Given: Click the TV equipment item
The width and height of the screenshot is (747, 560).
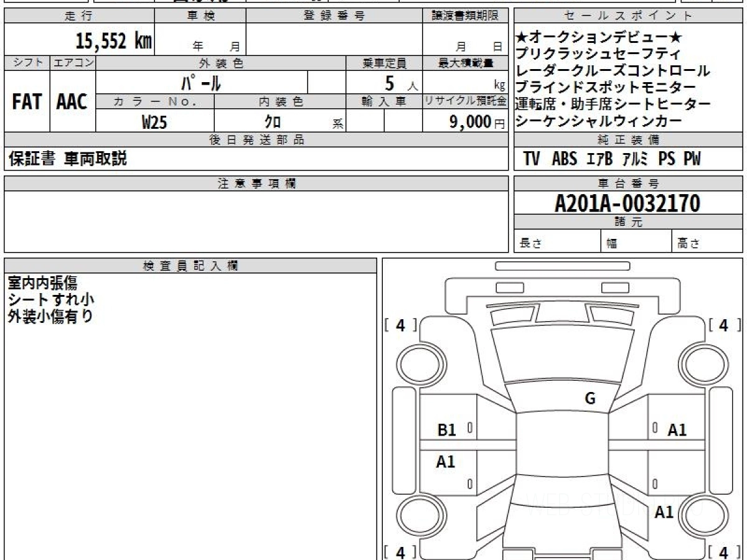Looking at the screenshot, I should (532, 159).
